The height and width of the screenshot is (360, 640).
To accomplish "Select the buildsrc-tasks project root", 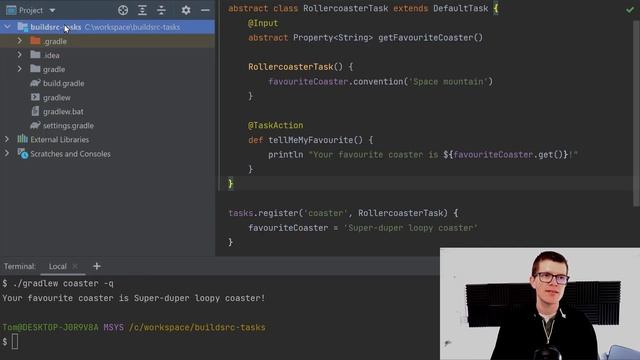I will (x=107, y=27).
